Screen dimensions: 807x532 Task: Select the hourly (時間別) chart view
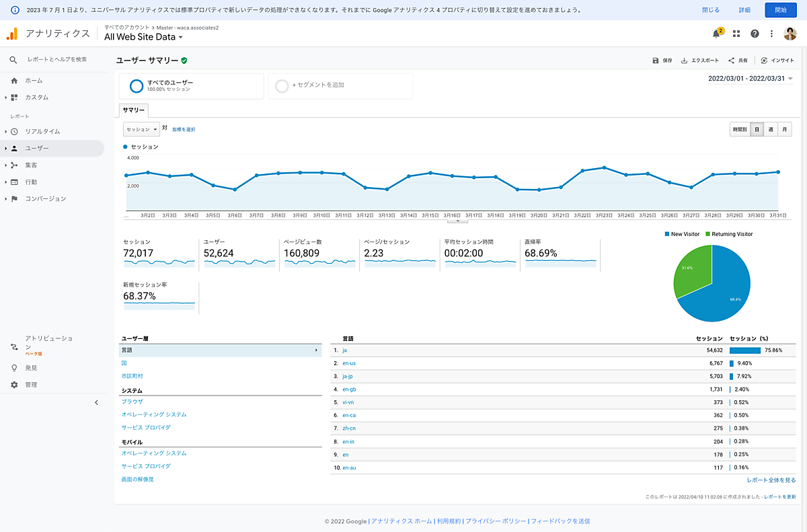pyautogui.click(x=740, y=129)
